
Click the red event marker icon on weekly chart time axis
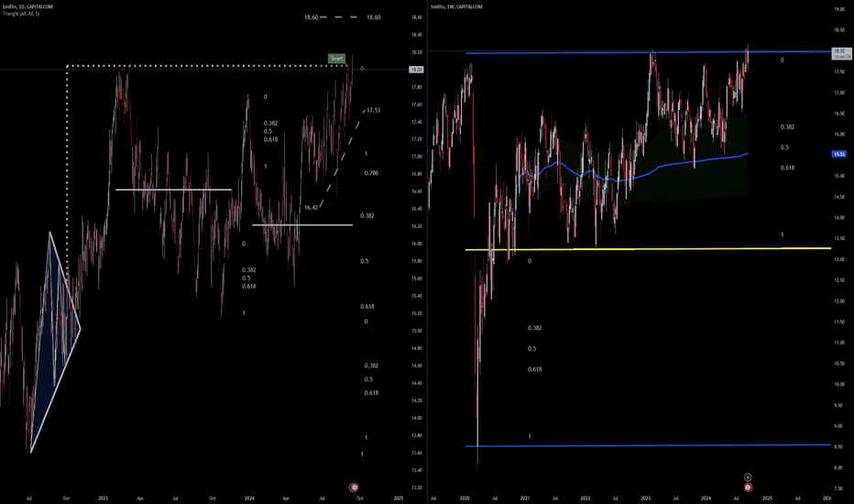[x=748, y=488]
